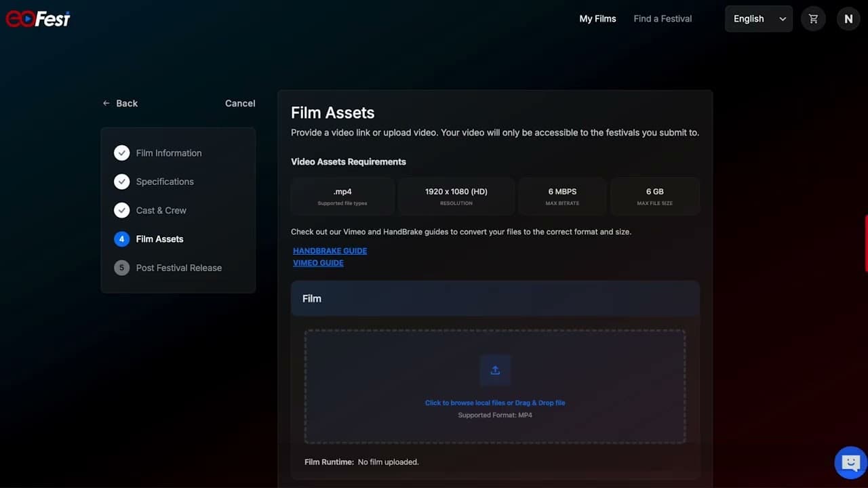Select step 4 number circle
The width and height of the screenshot is (868, 488).
point(121,239)
